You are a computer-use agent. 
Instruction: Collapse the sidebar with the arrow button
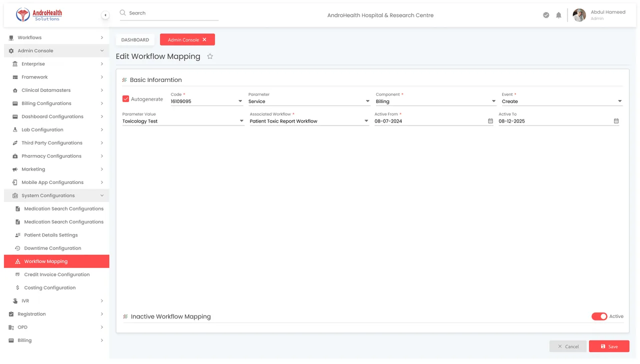[105, 15]
